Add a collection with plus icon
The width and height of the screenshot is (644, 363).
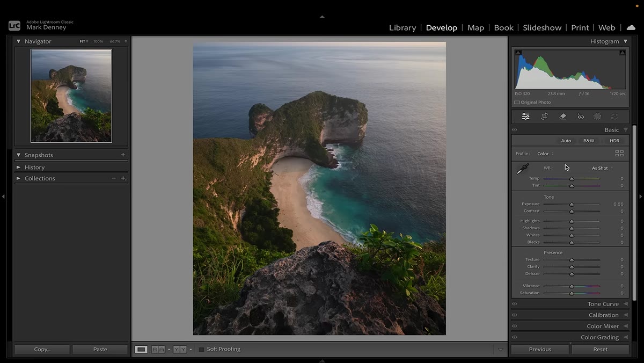tap(123, 178)
